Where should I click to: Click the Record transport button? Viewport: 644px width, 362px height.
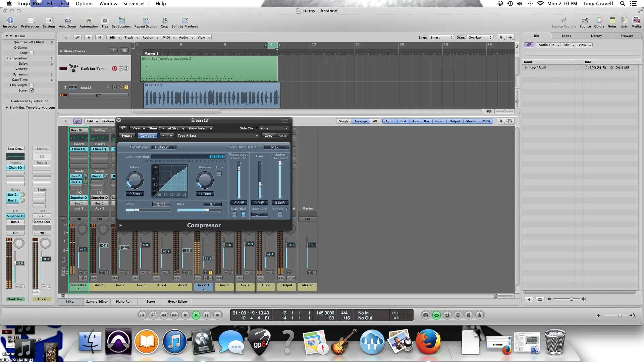click(x=217, y=315)
